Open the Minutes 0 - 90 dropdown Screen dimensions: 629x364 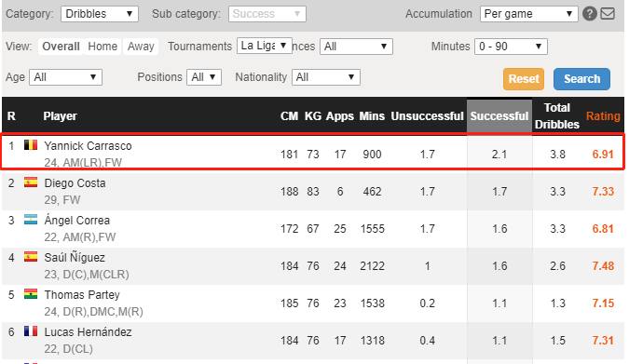click(x=511, y=47)
